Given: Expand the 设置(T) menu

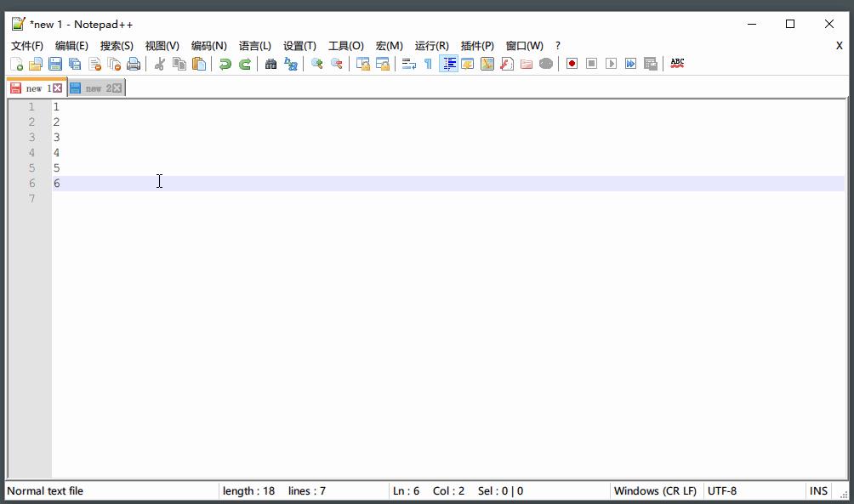Looking at the screenshot, I should click(297, 45).
